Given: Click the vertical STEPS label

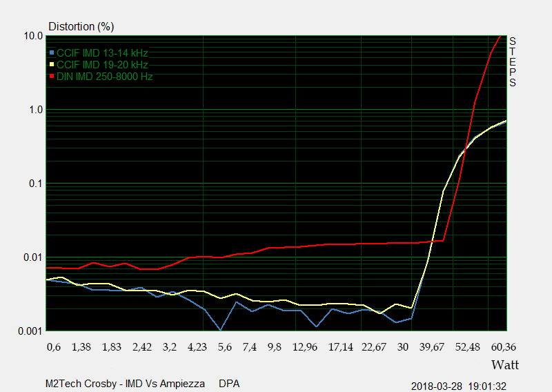Looking at the screenshot, I should point(513,61).
